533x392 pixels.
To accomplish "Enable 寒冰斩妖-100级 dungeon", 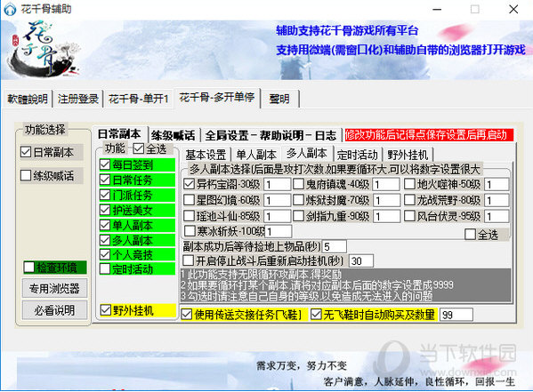I will click(190, 231).
